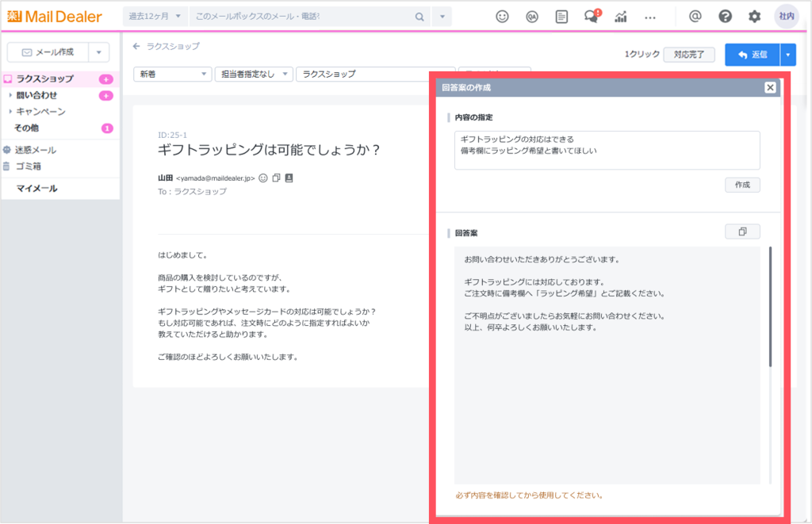Open the statistics chart icon

click(621, 17)
